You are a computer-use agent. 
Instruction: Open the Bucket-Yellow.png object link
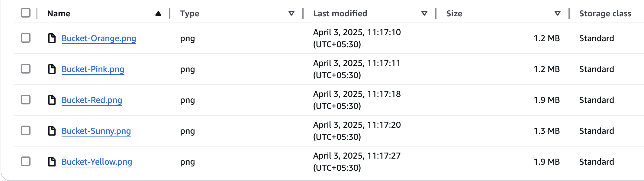point(97,162)
